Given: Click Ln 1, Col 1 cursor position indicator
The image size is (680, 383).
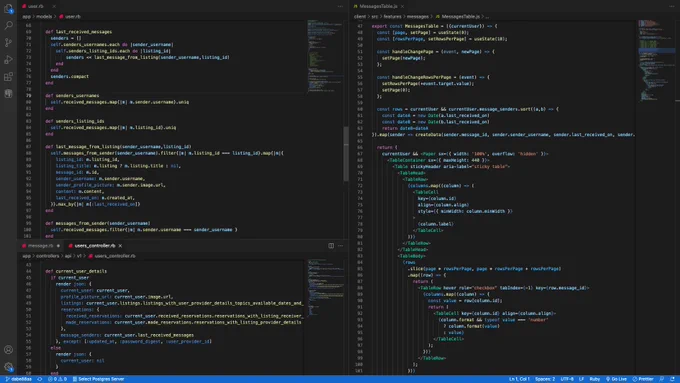Looking at the screenshot, I should pyautogui.click(x=519, y=379).
